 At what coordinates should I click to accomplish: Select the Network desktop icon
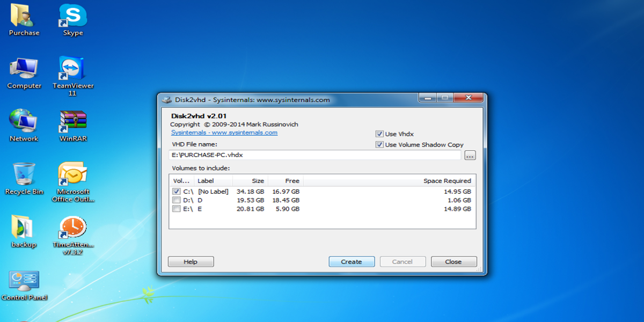(24, 126)
